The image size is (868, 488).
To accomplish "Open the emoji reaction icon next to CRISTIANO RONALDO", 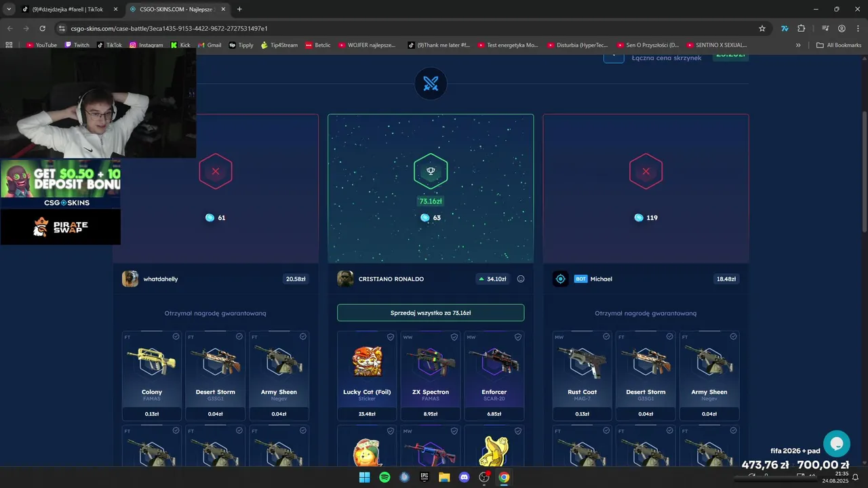I will pos(521,279).
